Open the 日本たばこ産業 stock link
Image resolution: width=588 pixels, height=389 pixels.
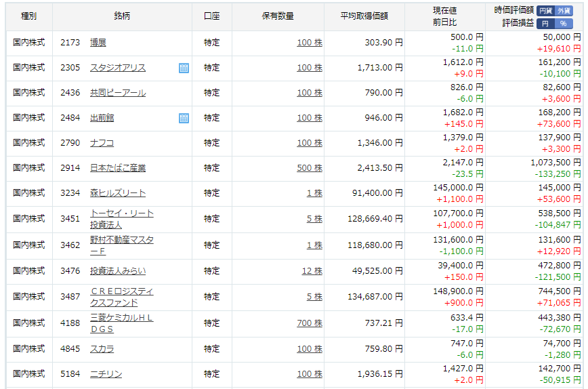point(118,168)
